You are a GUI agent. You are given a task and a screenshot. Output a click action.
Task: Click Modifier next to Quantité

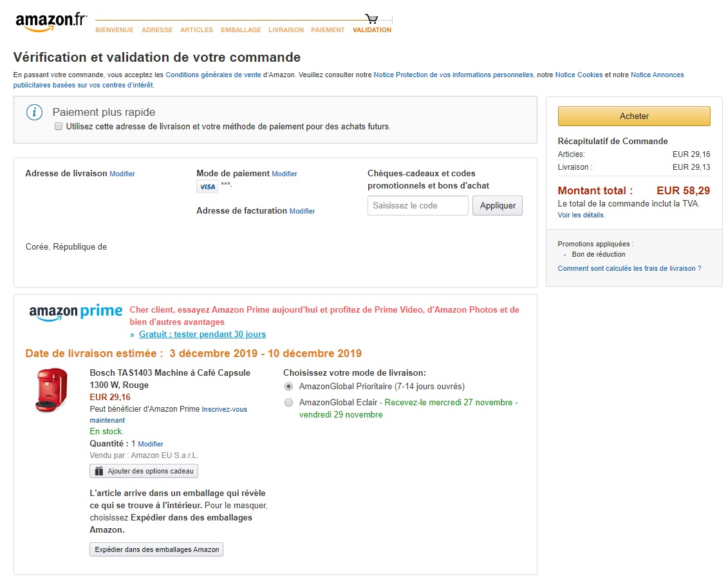[x=151, y=444]
